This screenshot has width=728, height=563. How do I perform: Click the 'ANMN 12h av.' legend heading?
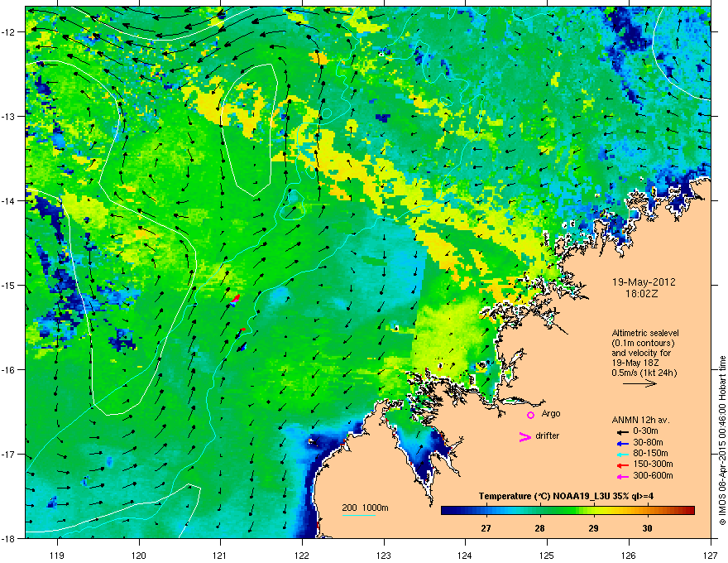click(x=640, y=420)
